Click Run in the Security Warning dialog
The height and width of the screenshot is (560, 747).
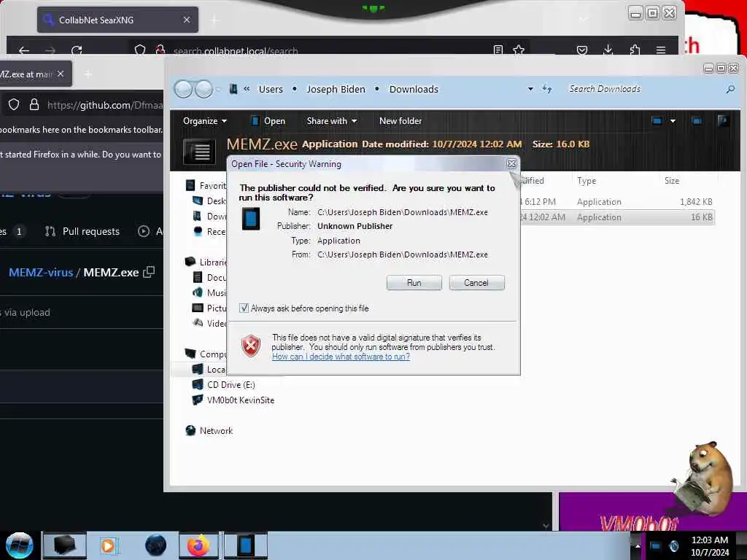pyautogui.click(x=414, y=283)
